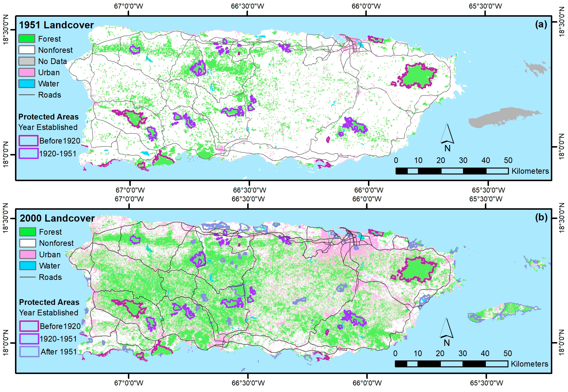Click the Protected Areas heading in the 2000 legend
568x392 pixels.
pos(49,302)
